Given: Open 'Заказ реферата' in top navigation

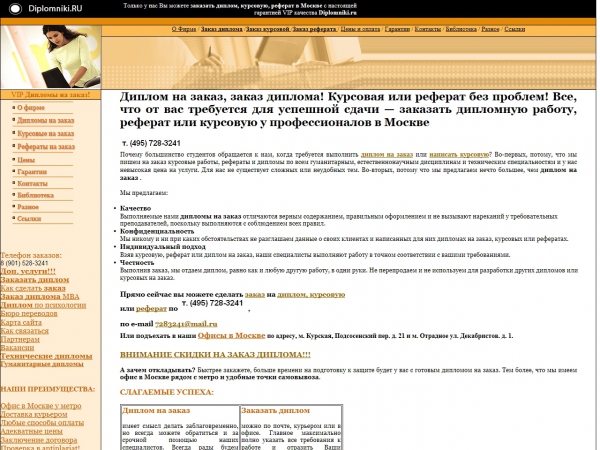Looking at the screenshot, I should coord(315,29).
